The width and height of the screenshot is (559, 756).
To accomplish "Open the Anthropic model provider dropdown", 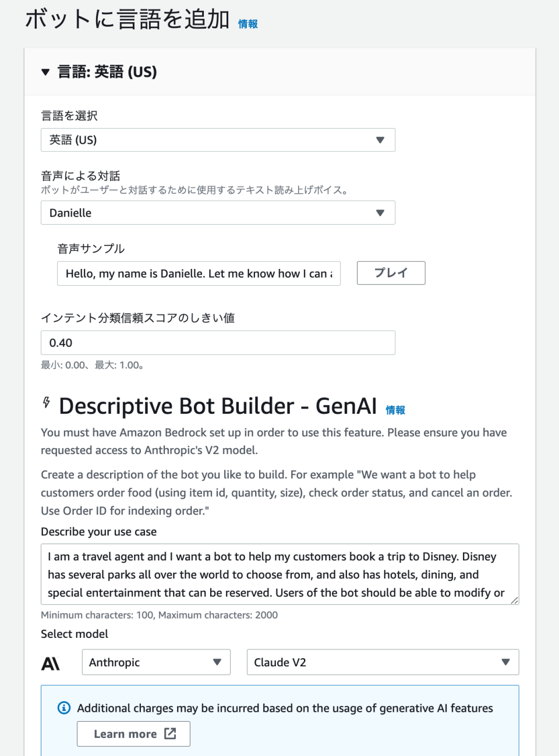I will click(x=155, y=662).
